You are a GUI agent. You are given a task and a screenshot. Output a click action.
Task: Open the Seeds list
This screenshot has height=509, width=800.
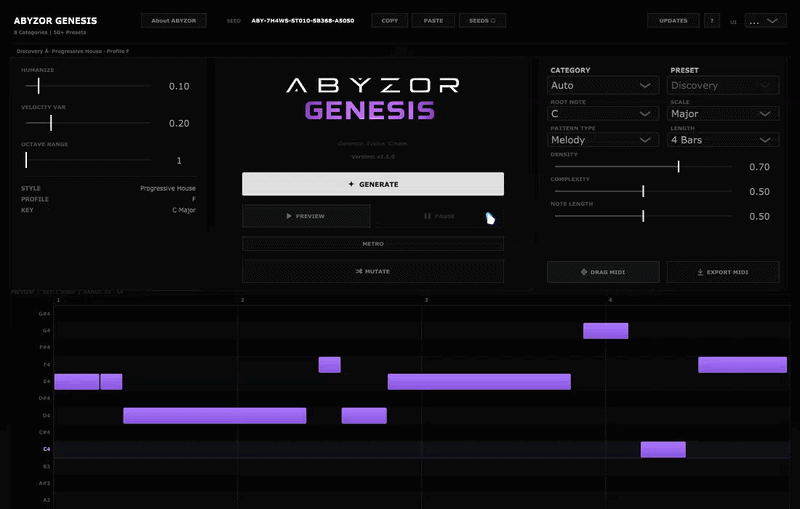coord(482,20)
